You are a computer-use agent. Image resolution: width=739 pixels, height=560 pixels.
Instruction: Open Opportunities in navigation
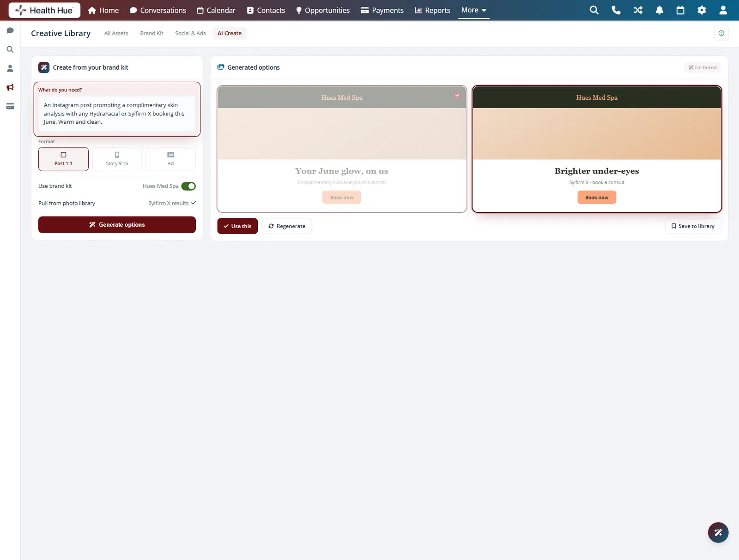click(323, 10)
